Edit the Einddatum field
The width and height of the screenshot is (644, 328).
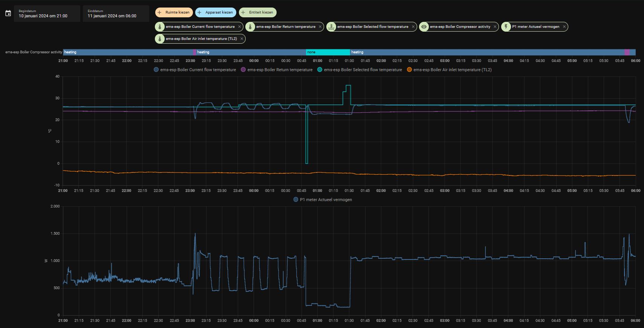click(x=116, y=14)
